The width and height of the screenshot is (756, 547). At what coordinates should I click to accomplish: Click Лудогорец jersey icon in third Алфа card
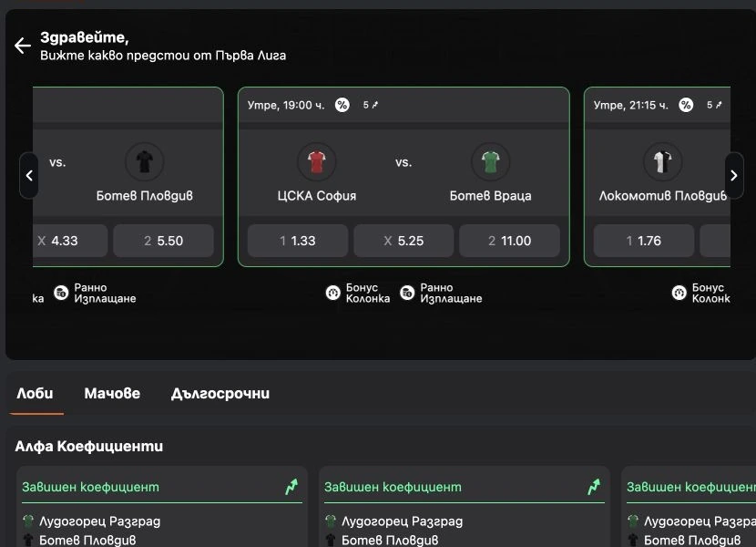[x=633, y=521]
